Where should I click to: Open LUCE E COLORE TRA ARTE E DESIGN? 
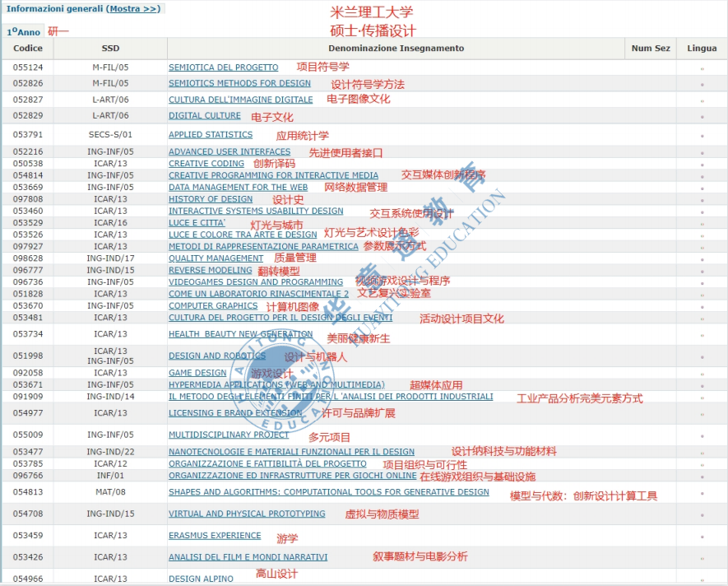click(243, 235)
